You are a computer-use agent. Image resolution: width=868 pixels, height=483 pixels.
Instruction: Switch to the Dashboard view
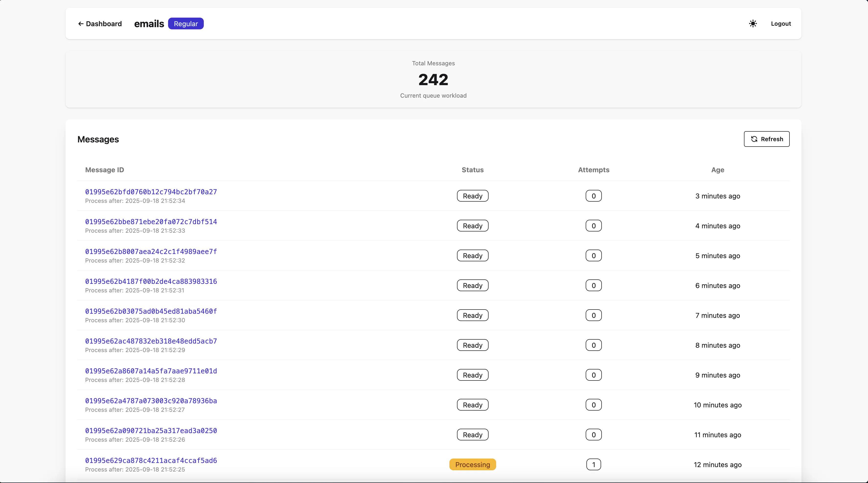100,23
